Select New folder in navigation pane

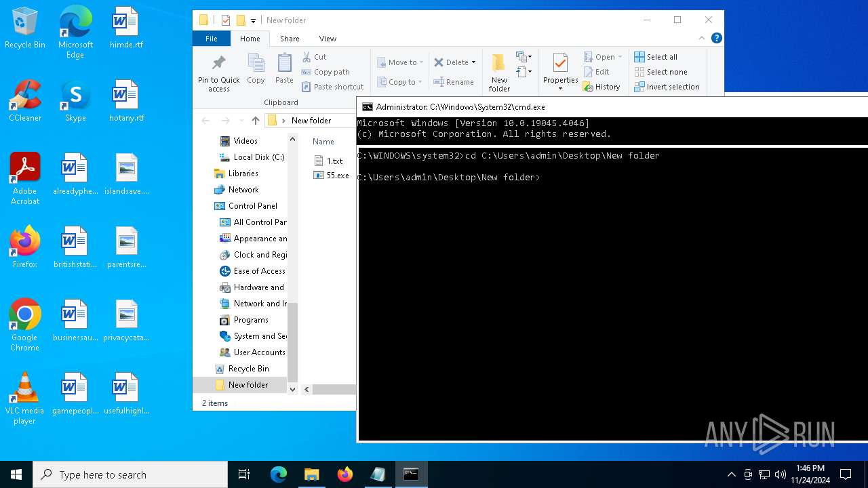tap(241, 385)
